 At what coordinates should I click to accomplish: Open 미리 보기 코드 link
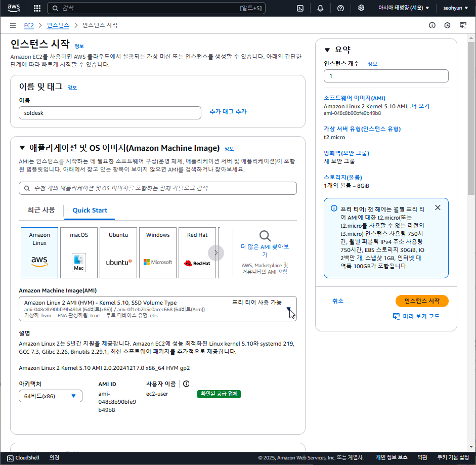(416, 316)
